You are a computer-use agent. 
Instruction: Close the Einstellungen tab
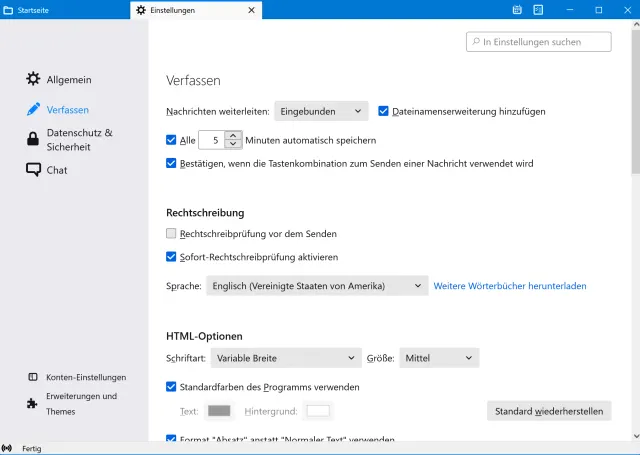pos(251,10)
